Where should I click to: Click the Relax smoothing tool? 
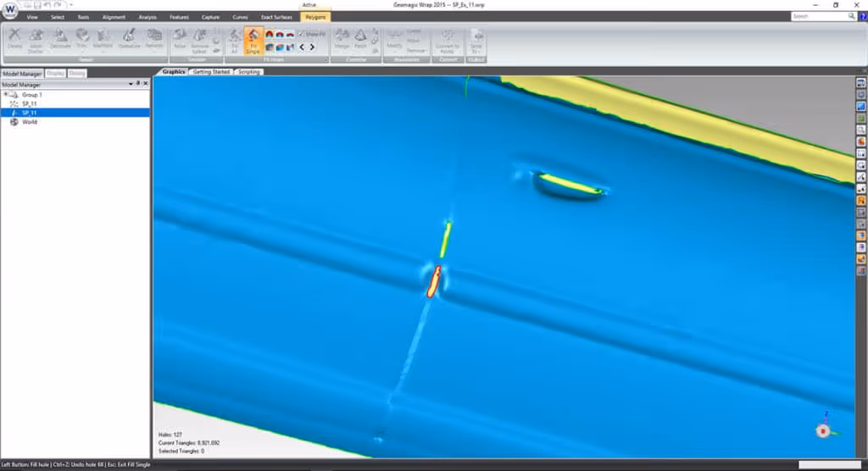tap(180, 39)
